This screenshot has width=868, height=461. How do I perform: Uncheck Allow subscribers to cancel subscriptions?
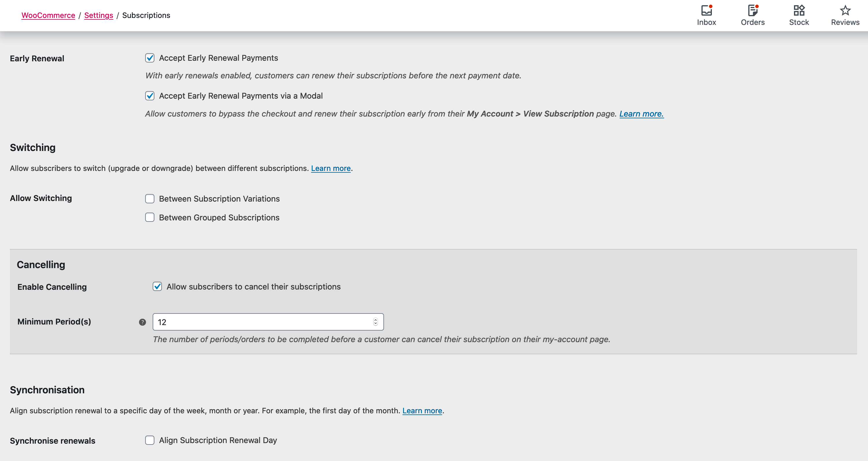pos(157,286)
